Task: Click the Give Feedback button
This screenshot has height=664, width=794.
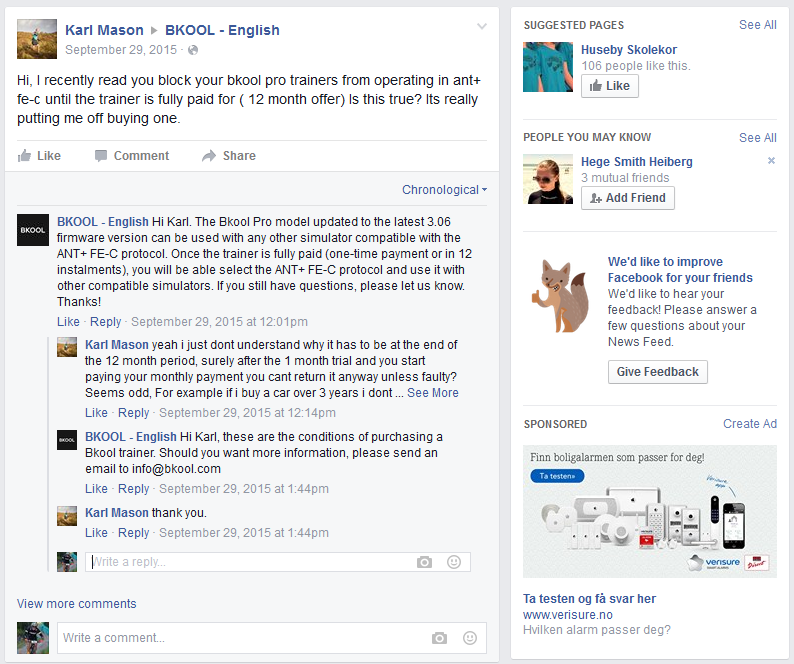Action: coord(658,372)
